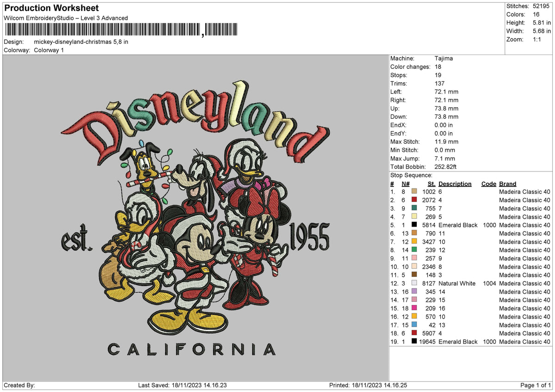Select stitch count '8127' in stop 12
The image size is (555, 392).
[x=429, y=283]
